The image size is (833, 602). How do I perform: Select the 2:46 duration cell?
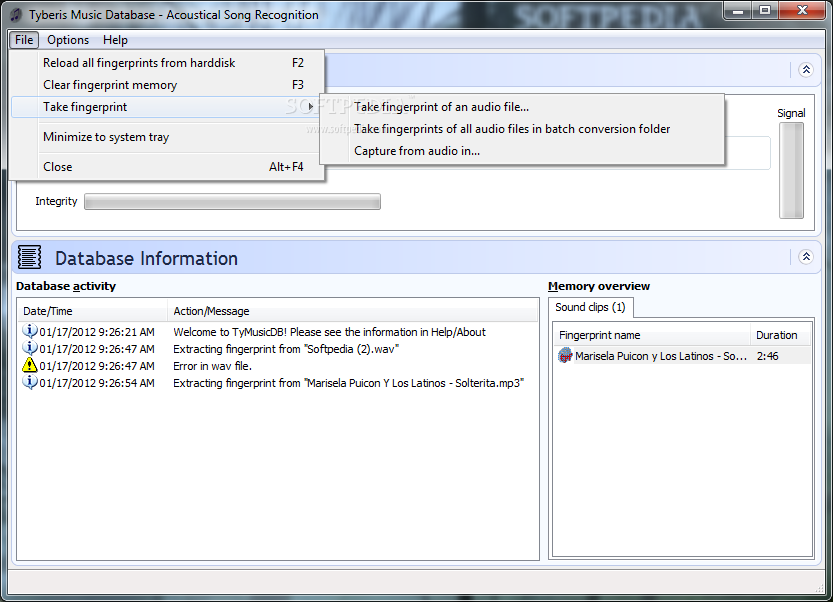click(768, 356)
